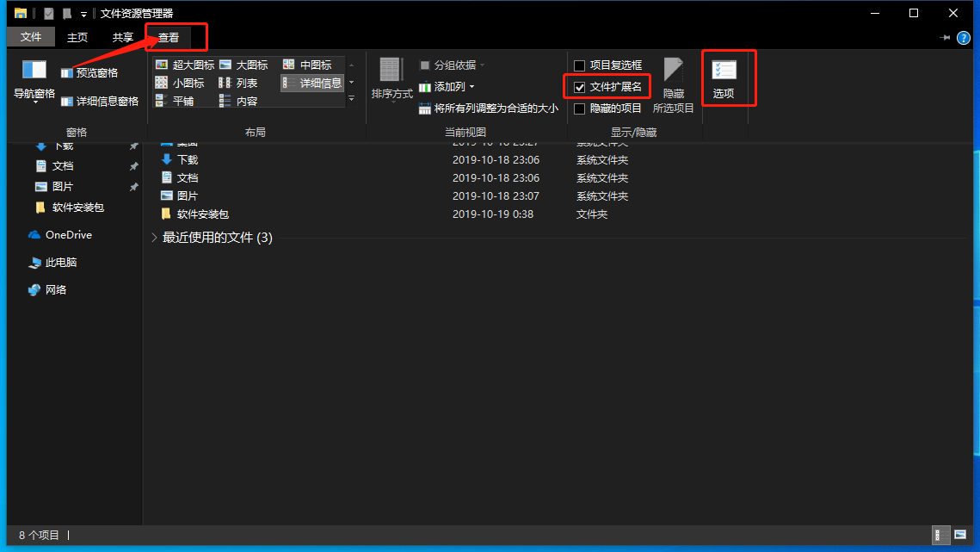
Task: Select 内容 content layout
Action: [x=238, y=101]
